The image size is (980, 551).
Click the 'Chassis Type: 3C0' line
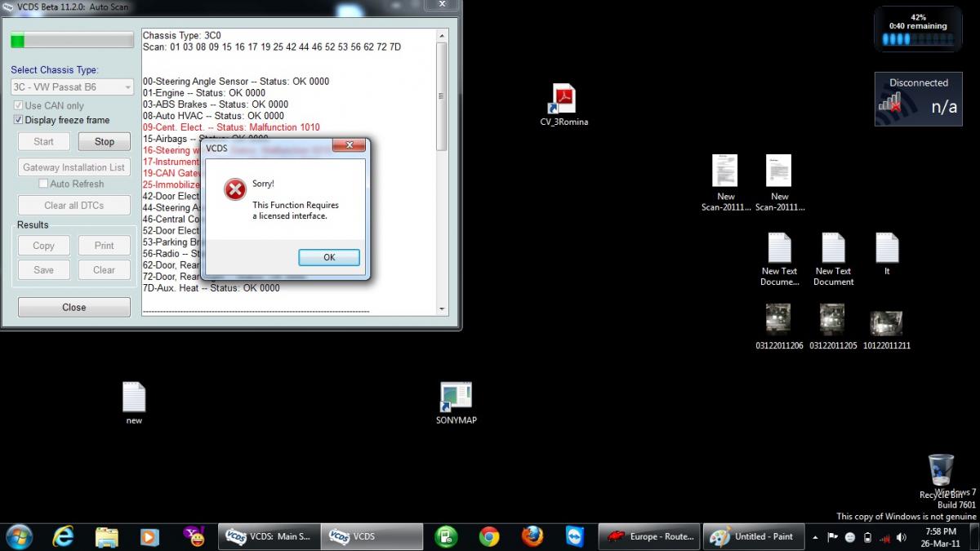click(182, 36)
